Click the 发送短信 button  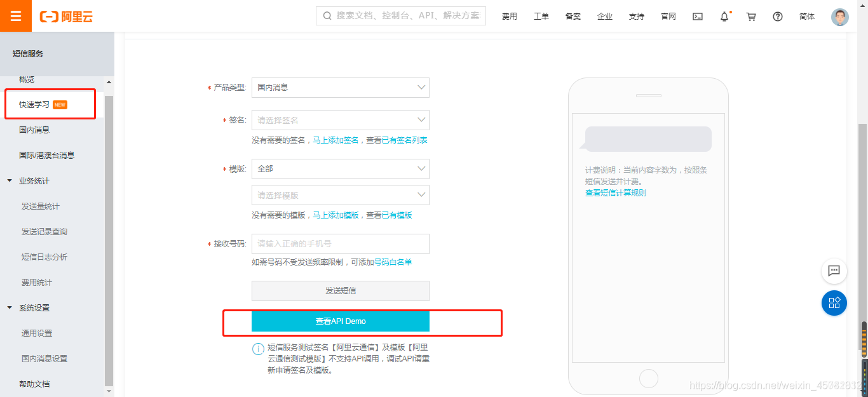click(341, 291)
